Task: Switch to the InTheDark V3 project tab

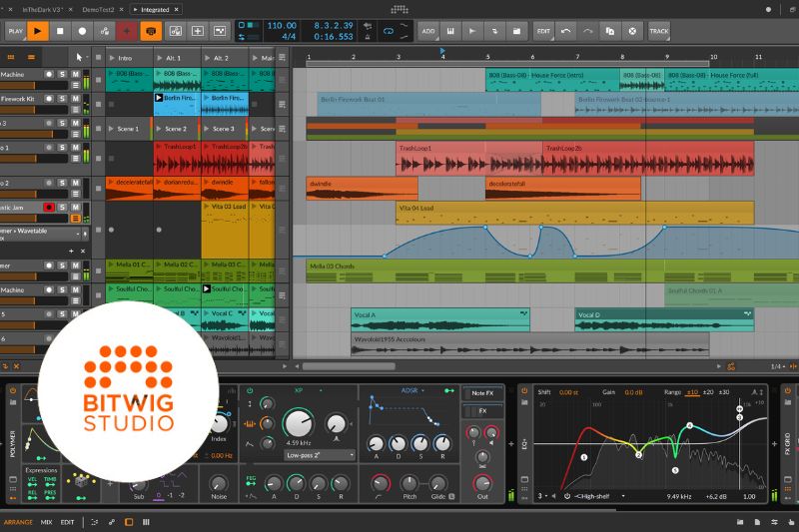Action: [42, 10]
